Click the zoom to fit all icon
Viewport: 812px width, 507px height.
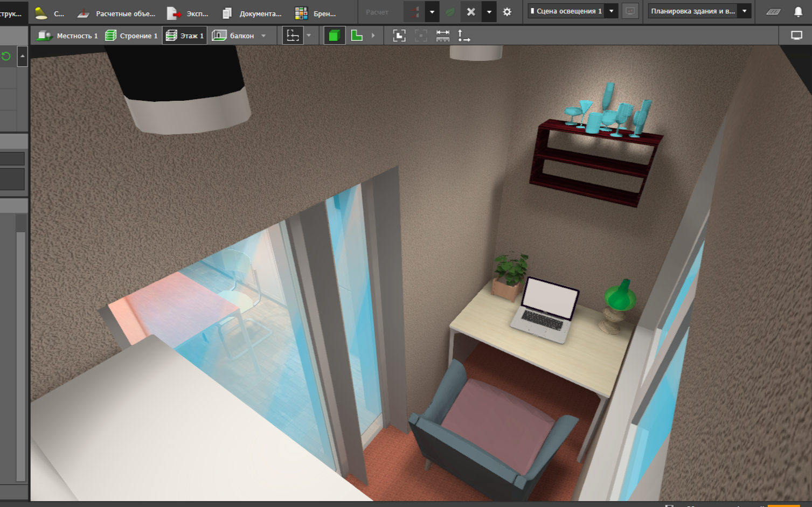pos(399,36)
